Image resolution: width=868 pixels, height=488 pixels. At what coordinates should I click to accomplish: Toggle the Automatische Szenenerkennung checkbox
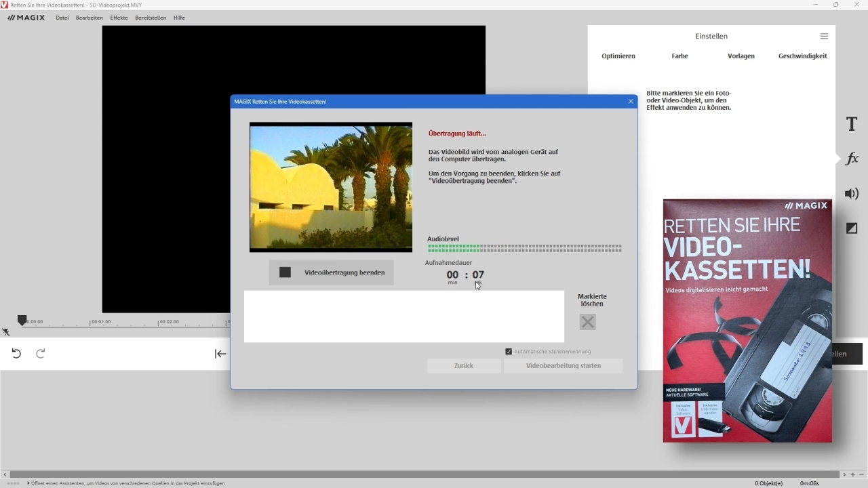(509, 352)
